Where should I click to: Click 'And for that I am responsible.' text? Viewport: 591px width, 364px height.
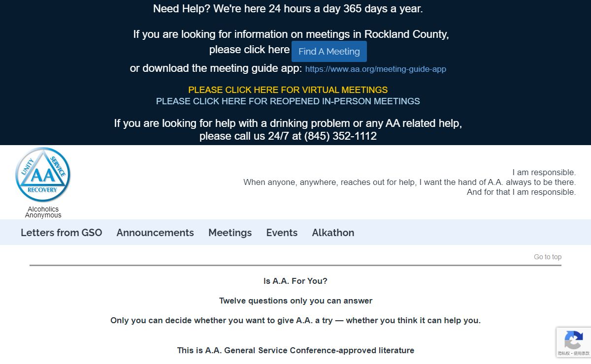(x=522, y=192)
